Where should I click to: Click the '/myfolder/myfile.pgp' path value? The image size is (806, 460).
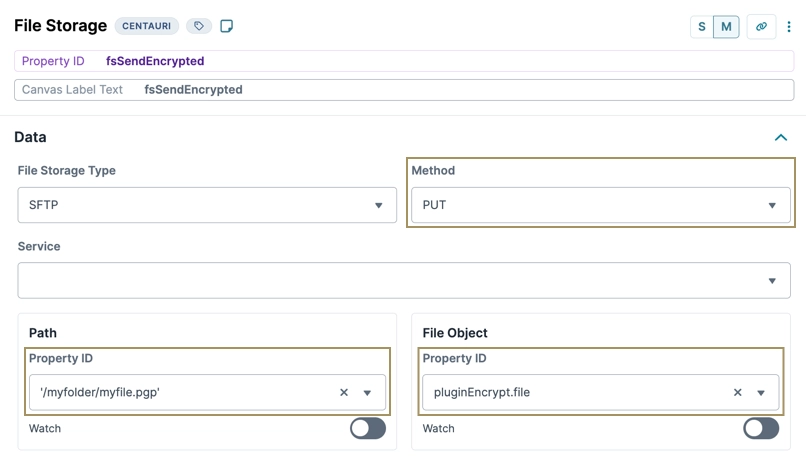[x=100, y=392]
